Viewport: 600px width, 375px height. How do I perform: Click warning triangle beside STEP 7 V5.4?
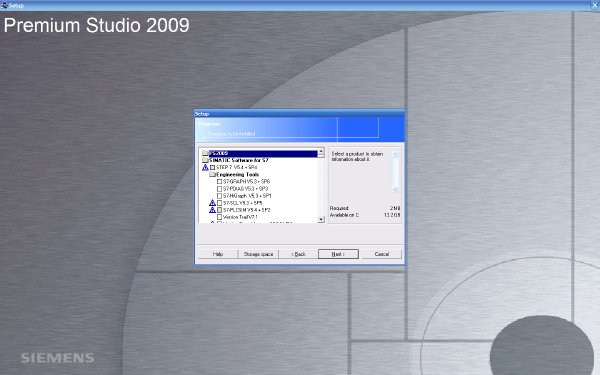tap(205, 167)
